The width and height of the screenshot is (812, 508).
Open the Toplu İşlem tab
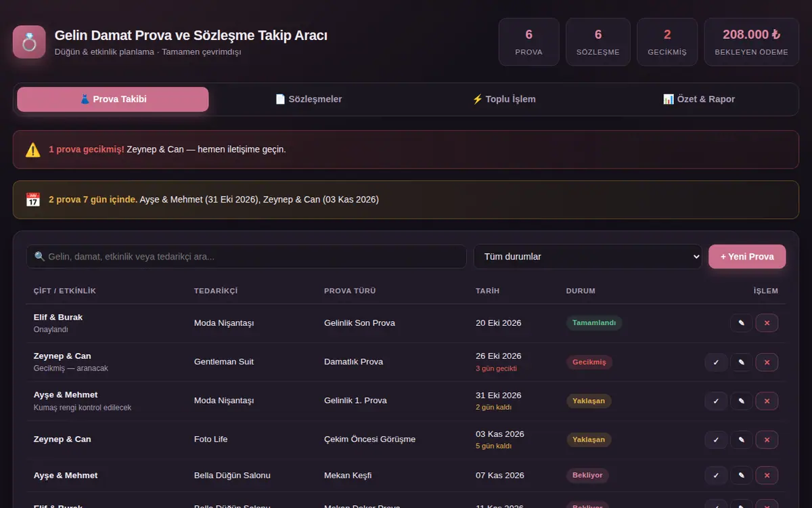click(504, 100)
